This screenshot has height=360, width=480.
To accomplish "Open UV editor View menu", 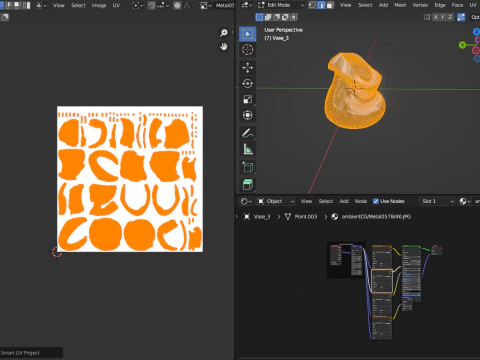I will pyautogui.click(x=59, y=5).
